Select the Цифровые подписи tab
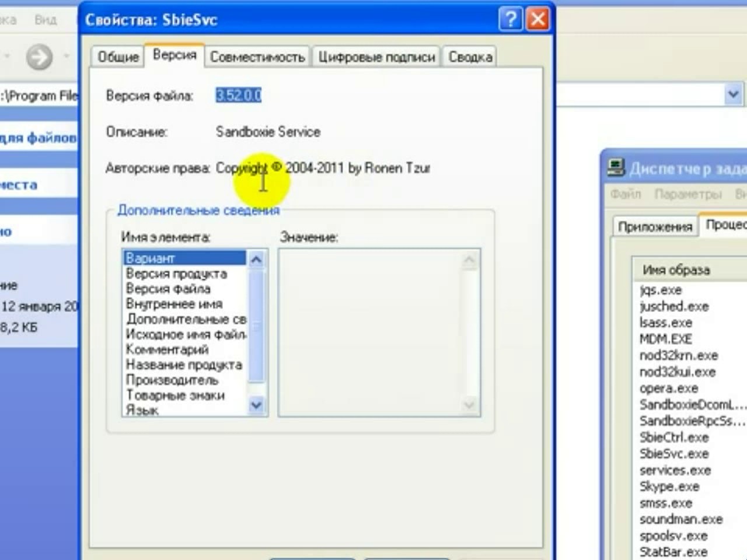 click(376, 57)
